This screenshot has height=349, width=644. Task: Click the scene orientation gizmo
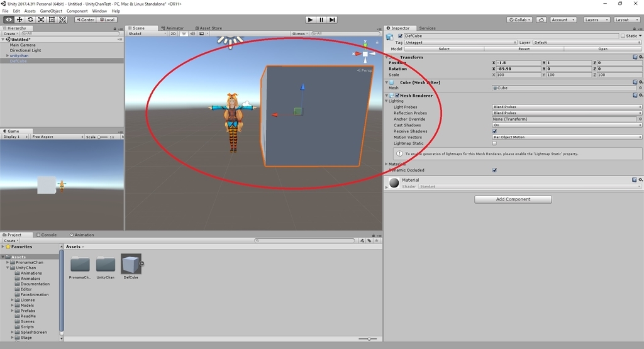(365, 53)
